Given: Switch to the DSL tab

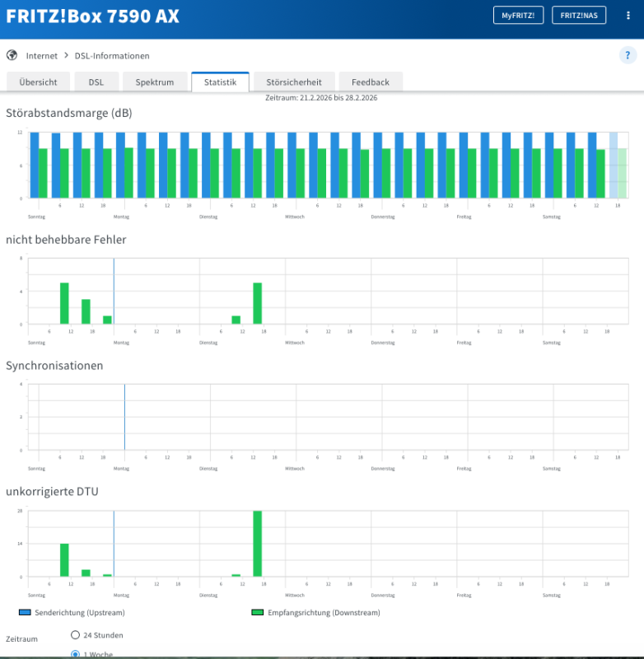Looking at the screenshot, I should click(96, 82).
